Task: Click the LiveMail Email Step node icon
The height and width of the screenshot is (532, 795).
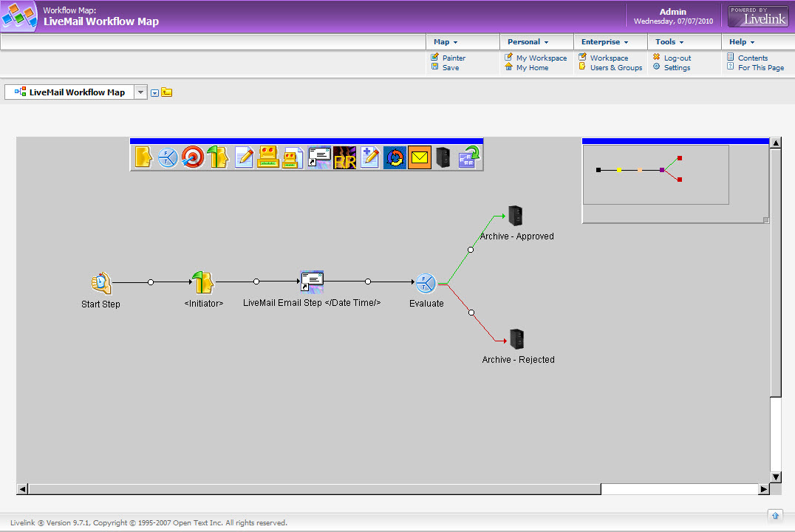Action: [312, 282]
